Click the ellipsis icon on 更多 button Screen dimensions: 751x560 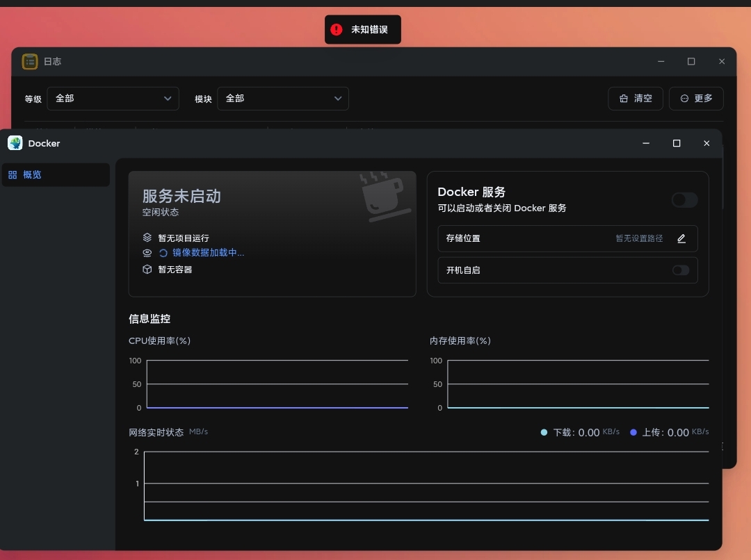tap(684, 99)
